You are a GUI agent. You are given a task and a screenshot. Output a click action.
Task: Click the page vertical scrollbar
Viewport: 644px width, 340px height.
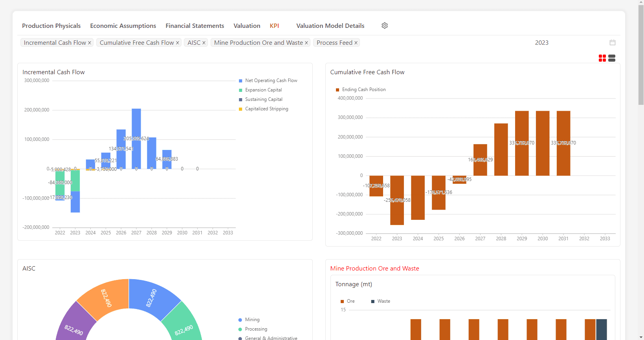641,55
